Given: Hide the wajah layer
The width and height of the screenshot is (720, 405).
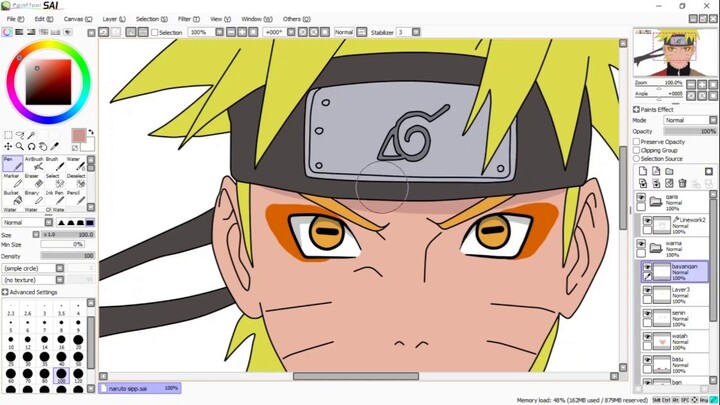Looking at the screenshot, I should click(647, 337).
